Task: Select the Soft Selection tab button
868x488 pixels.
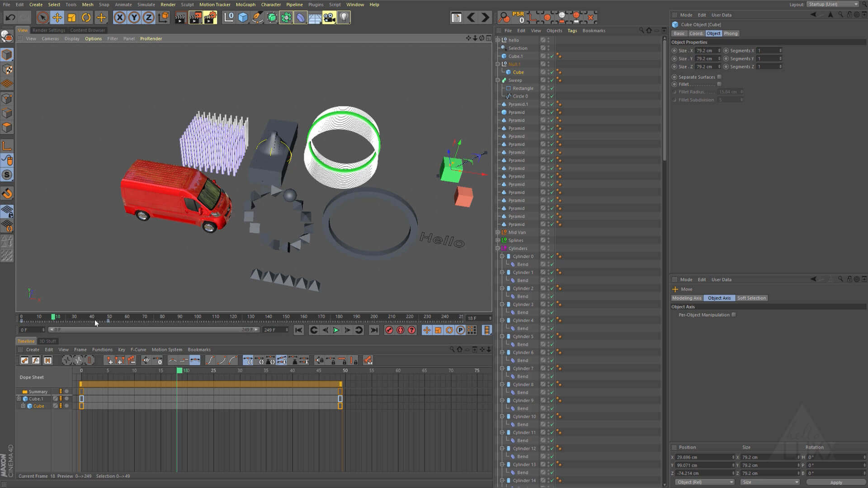Action: [751, 298]
